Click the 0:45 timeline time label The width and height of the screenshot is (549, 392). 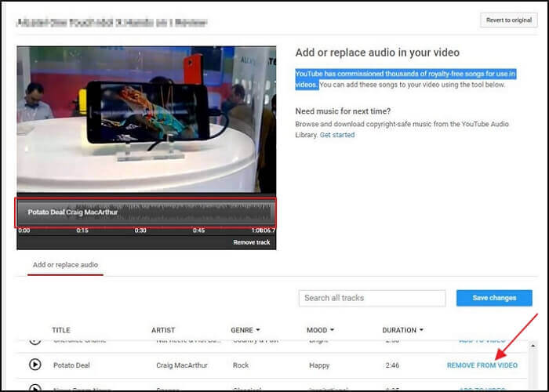pyautogui.click(x=198, y=230)
